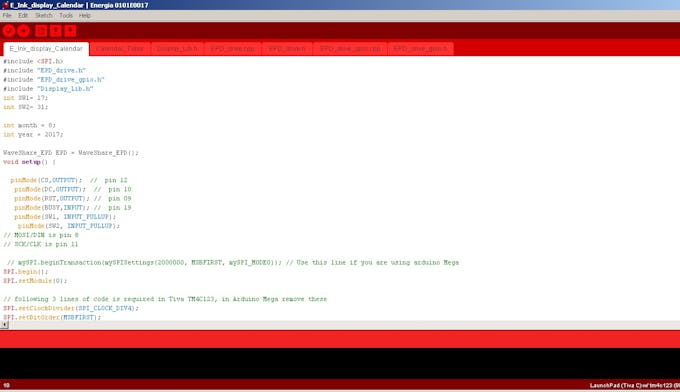Switch to the Display_Lib.h tab
This screenshot has width=680, height=392.
pos(177,49)
